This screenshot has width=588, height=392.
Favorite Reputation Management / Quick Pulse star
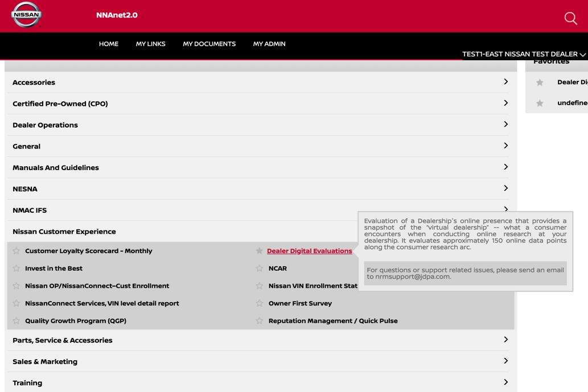tap(259, 321)
